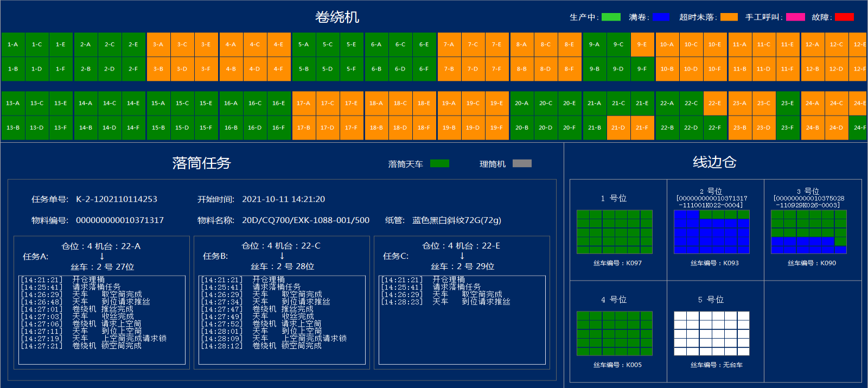868x388 pixels.
Task: Click the green 生产中 legend swatch
Action: [x=611, y=17]
